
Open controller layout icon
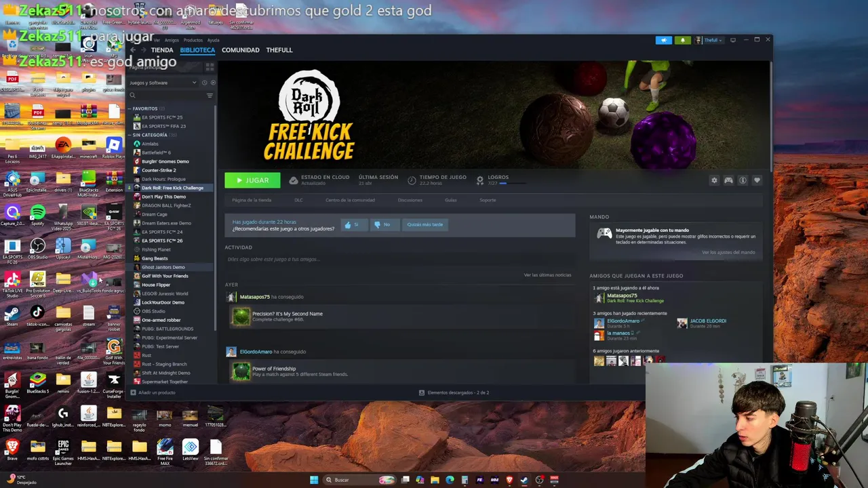(728, 180)
